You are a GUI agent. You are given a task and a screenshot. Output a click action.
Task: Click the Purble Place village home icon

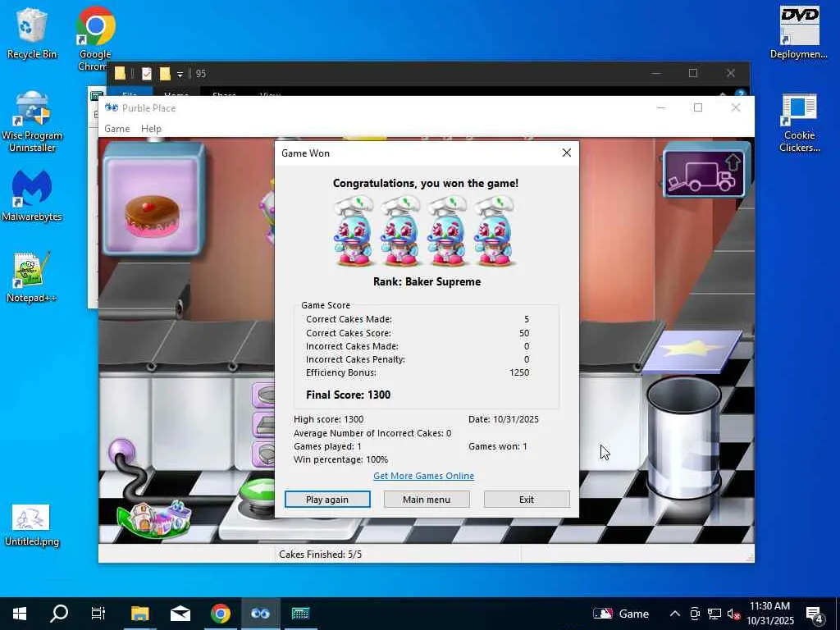[x=155, y=519]
